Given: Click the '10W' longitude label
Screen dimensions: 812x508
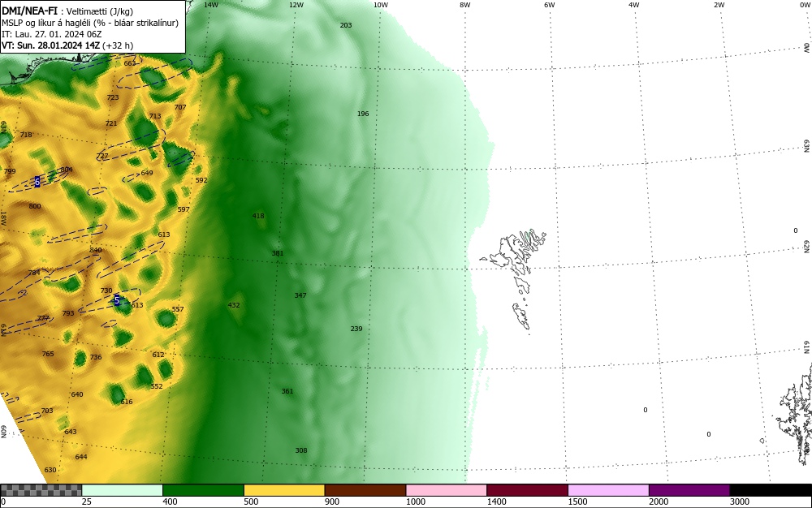Looking at the screenshot, I should [381, 5].
